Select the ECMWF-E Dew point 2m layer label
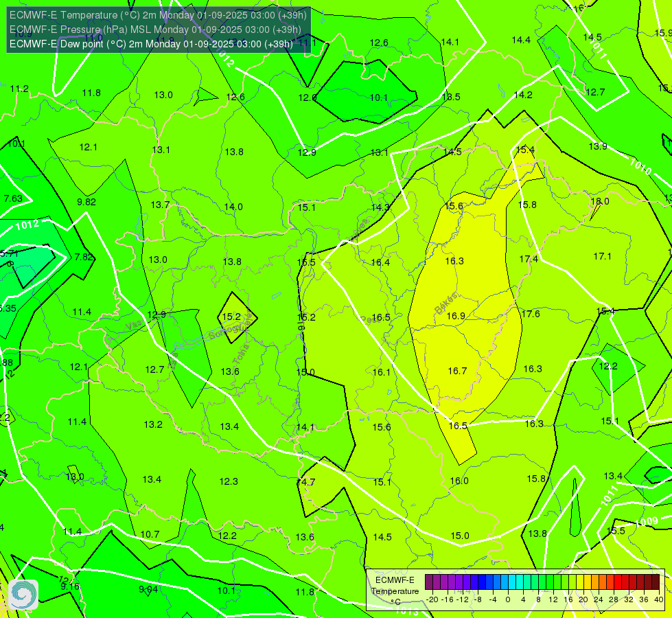Screen dimensions: 672x618 (151, 44)
